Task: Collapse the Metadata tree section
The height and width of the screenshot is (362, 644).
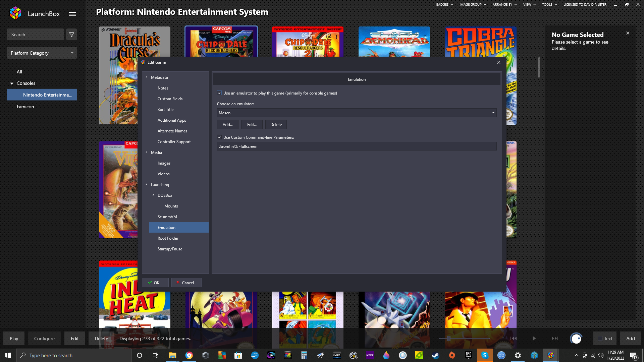Action: point(147,77)
